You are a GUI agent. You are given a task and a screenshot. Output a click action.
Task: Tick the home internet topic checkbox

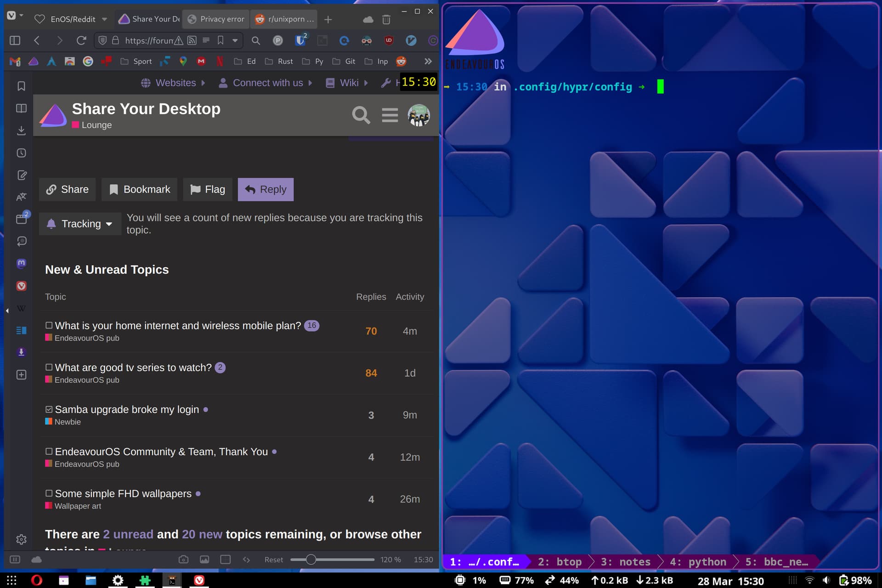click(49, 325)
